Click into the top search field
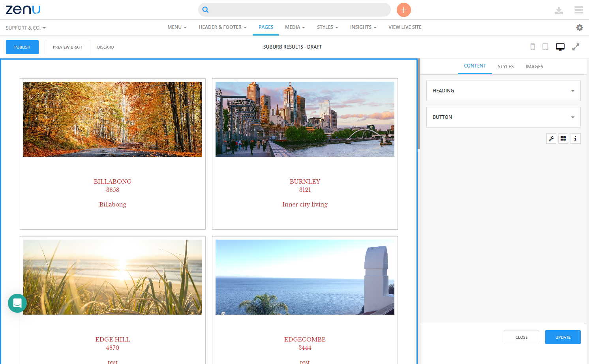 point(294,10)
